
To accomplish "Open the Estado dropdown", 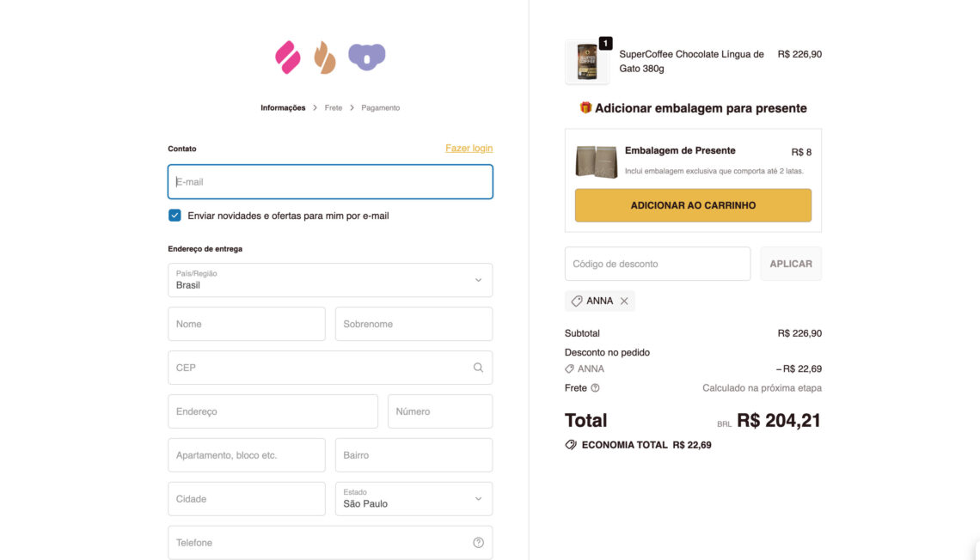I will [x=413, y=499].
